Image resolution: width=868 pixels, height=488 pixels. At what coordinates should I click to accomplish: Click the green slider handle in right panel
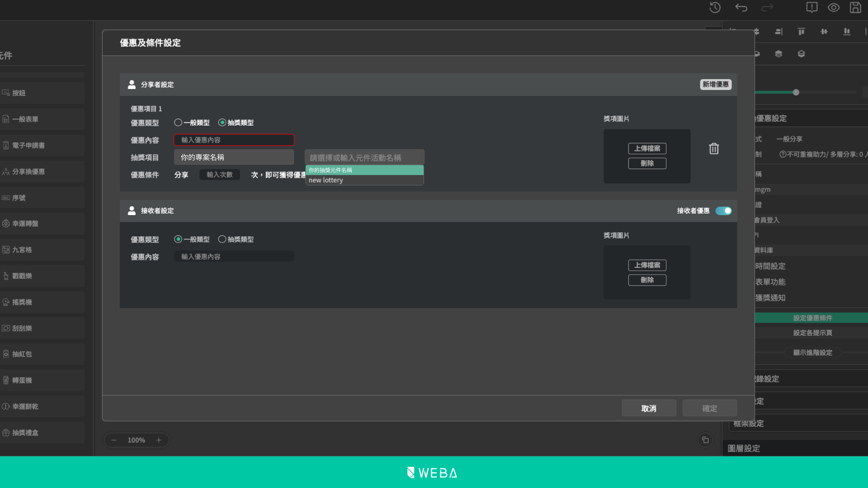[796, 93]
